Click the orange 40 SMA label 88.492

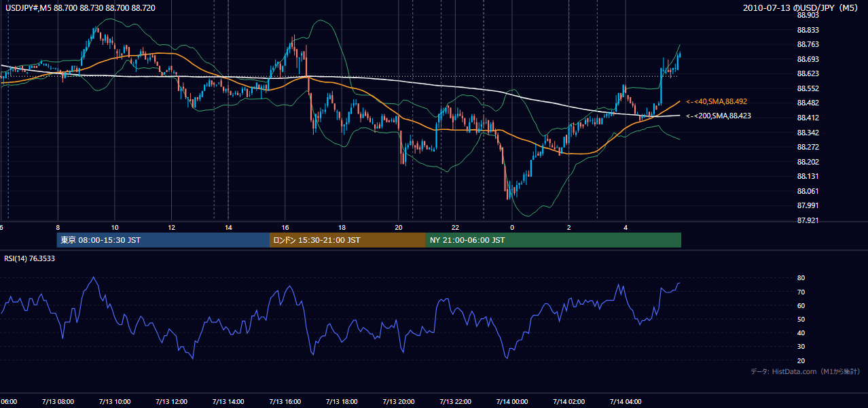[x=717, y=101]
